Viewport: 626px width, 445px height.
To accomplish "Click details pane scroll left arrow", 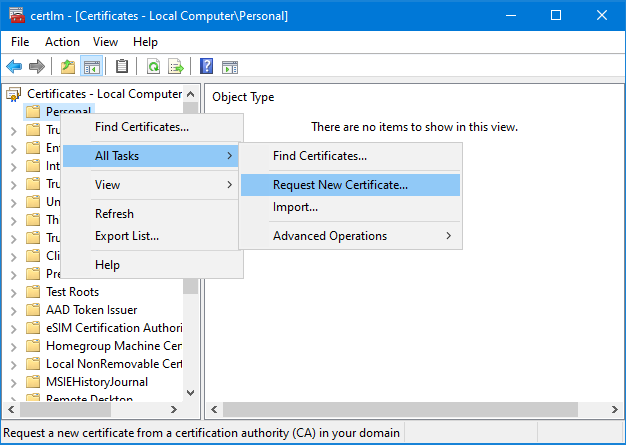I will pos(214,409).
